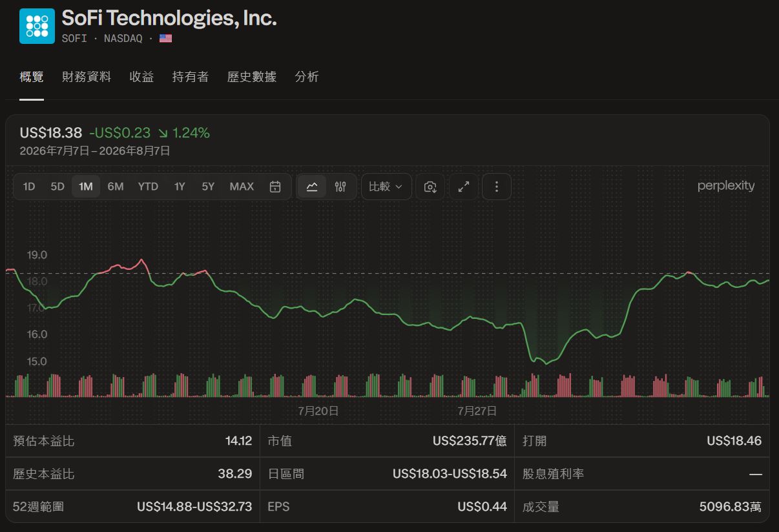
Task: Select the MAX time range
Action: (x=242, y=187)
